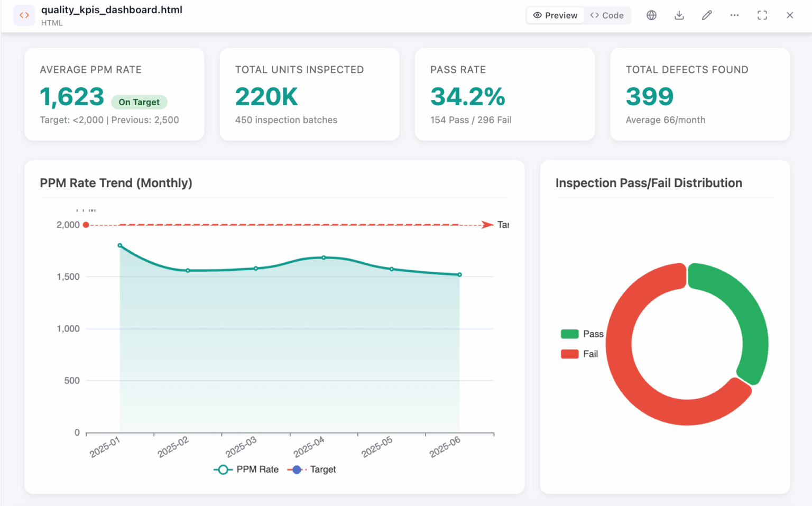This screenshot has width=812, height=506.
Task: Click the 2025-06 data point on the line
Action: [x=460, y=275]
